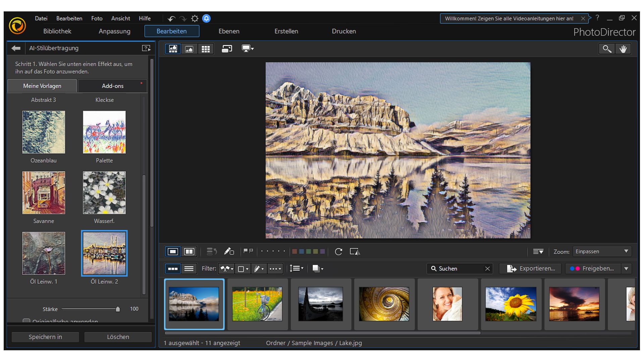
Task: Select the pencil edit-tag icon above the filmstrip
Action: tap(229, 251)
